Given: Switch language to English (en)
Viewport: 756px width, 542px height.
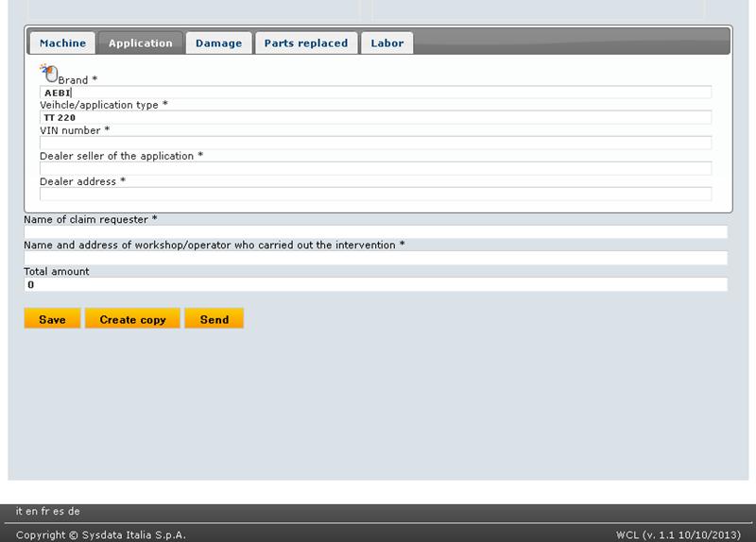Looking at the screenshot, I should (x=31, y=511).
